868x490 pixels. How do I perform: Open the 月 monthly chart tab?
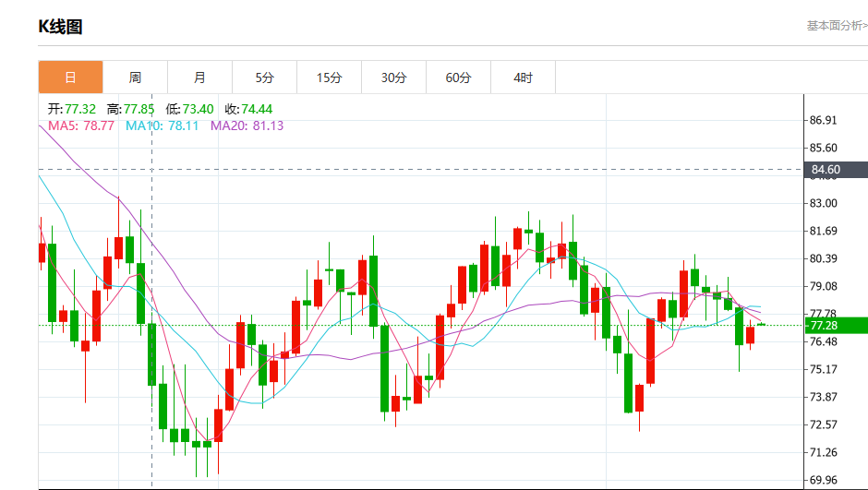click(x=199, y=78)
